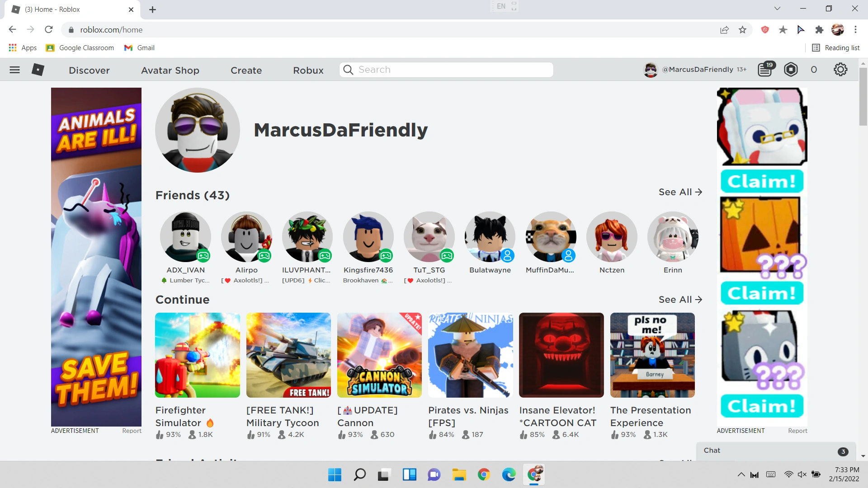
Task: Open ADX_IVAN friend avatar
Action: [185, 237]
